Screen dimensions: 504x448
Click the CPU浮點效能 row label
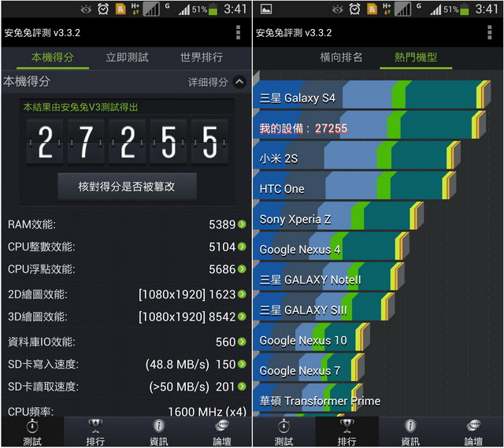pyautogui.click(x=42, y=269)
